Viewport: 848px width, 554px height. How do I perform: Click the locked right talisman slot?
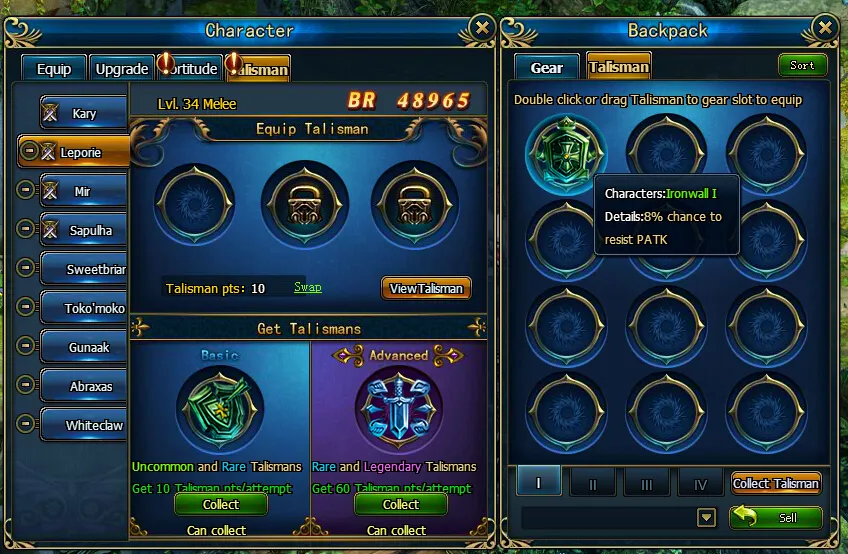click(x=415, y=205)
